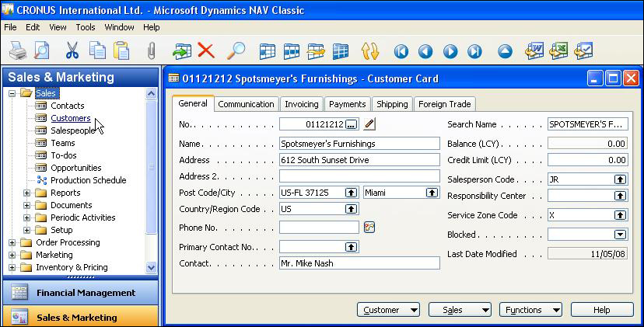Expand the Inventory & Pricing folder
Screen dimensions: 644x327
pos(12,267)
